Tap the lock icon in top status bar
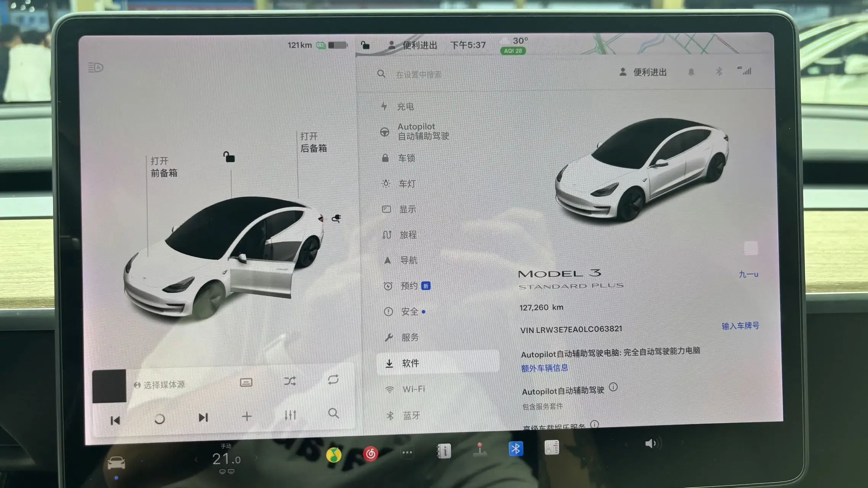This screenshot has width=868, height=488. (x=365, y=45)
